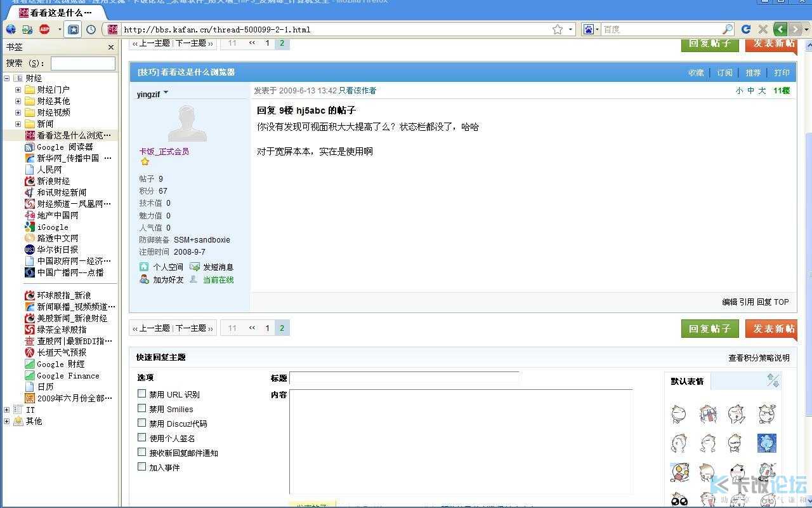Open the yingzif username dropdown arrow
Viewport: 812px width, 508px height.
click(x=166, y=93)
